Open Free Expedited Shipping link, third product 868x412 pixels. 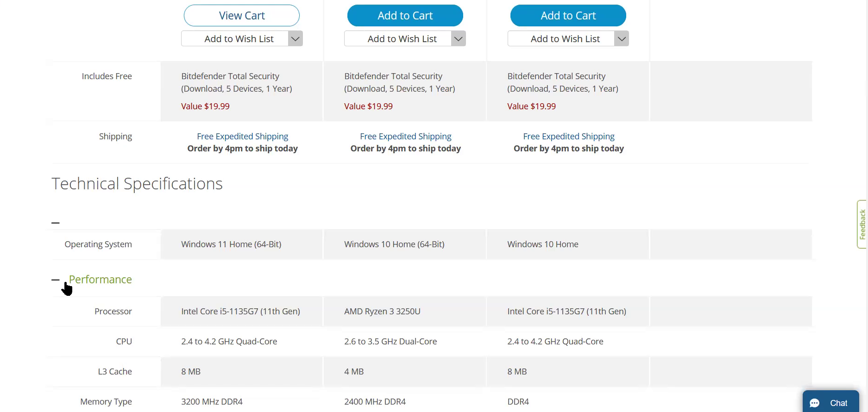(x=568, y=137)
